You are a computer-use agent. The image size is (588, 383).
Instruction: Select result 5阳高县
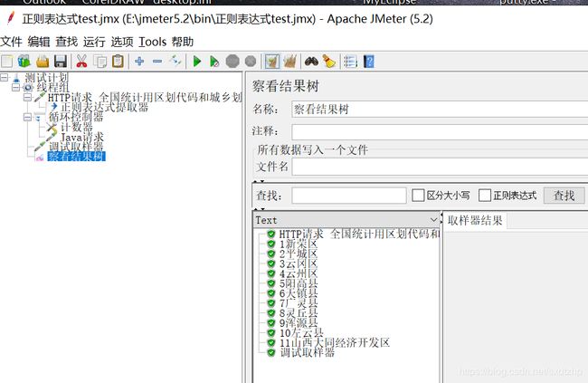[299, 283]
